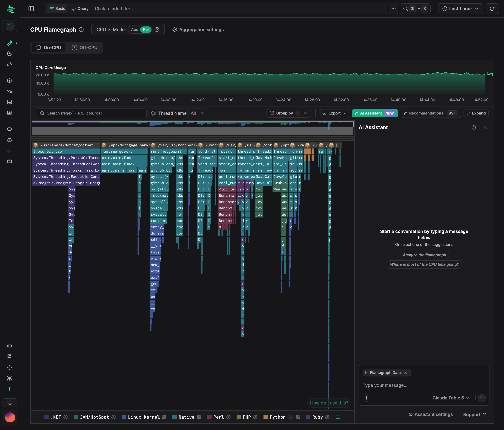Viewport: 504px width, 430px height.
Task: Open the Support link
Action: click(x=474, y=414)
